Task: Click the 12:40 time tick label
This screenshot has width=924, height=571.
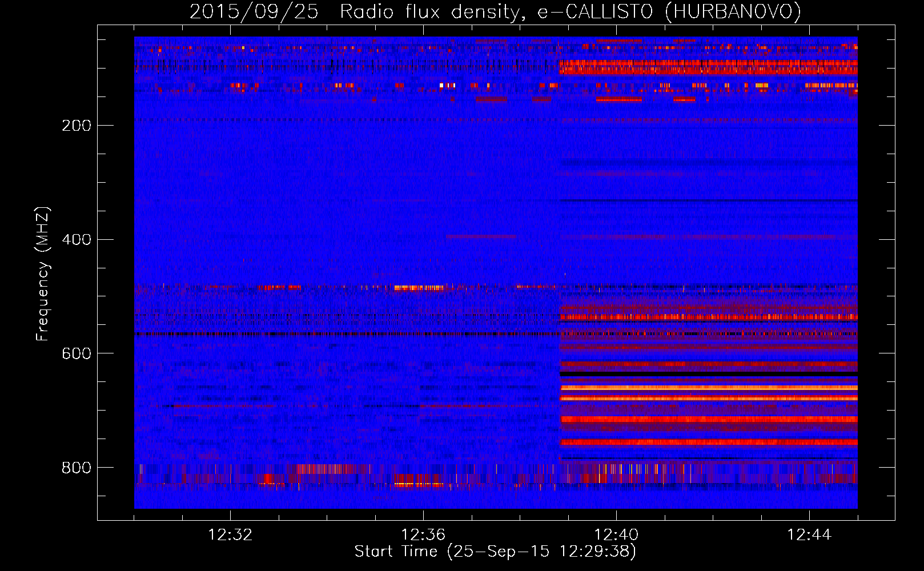Action: 616,535
